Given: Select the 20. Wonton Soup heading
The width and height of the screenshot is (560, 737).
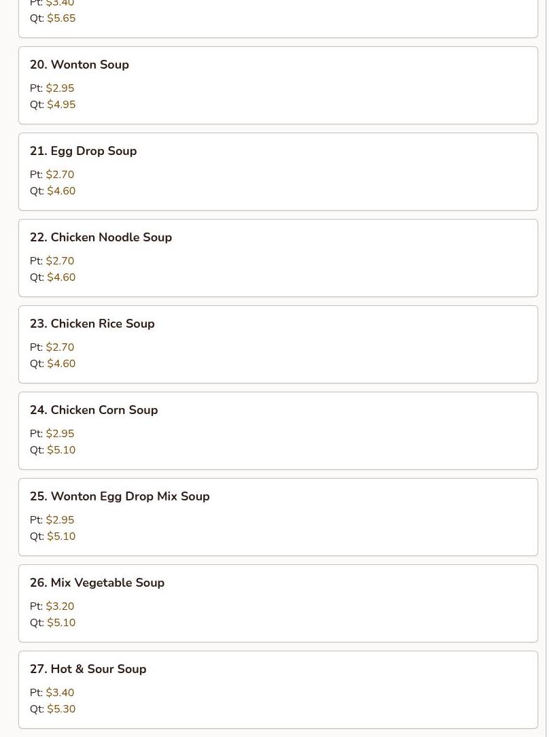Looking at the screenshot, I should [80, 65].
